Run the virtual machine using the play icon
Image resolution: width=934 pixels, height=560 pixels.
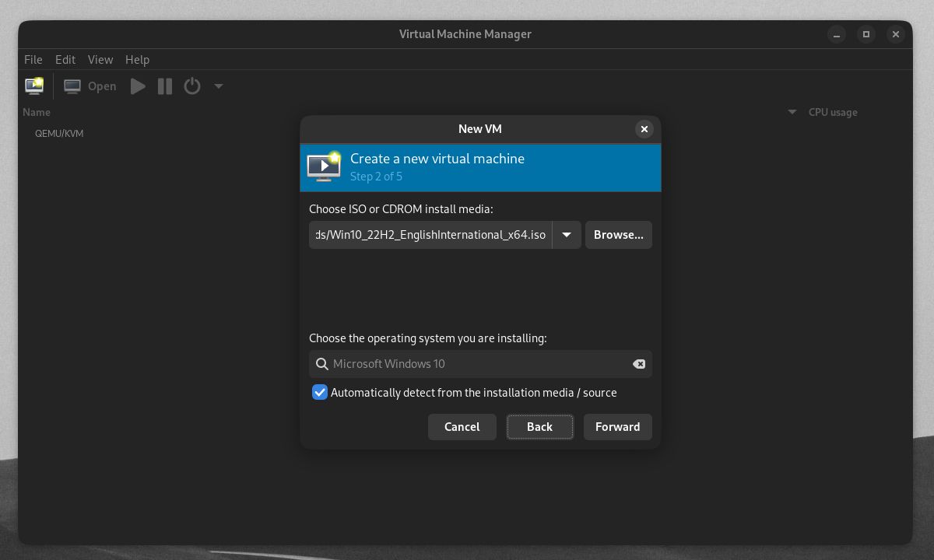pos(138,86)
